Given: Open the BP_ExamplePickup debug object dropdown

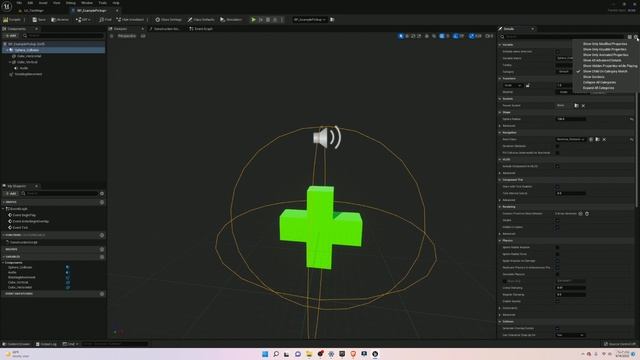Looking at the screenshot, I should click(310, 20).
